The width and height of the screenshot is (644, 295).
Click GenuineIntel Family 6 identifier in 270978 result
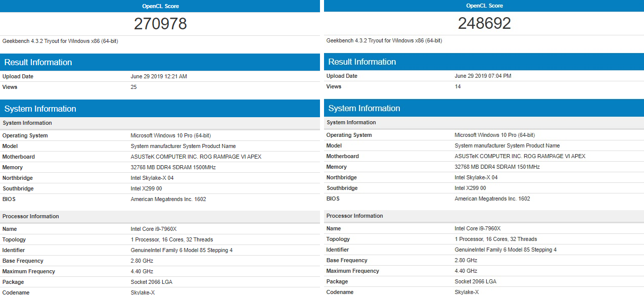pyautogui.click(x=181, y=250)
